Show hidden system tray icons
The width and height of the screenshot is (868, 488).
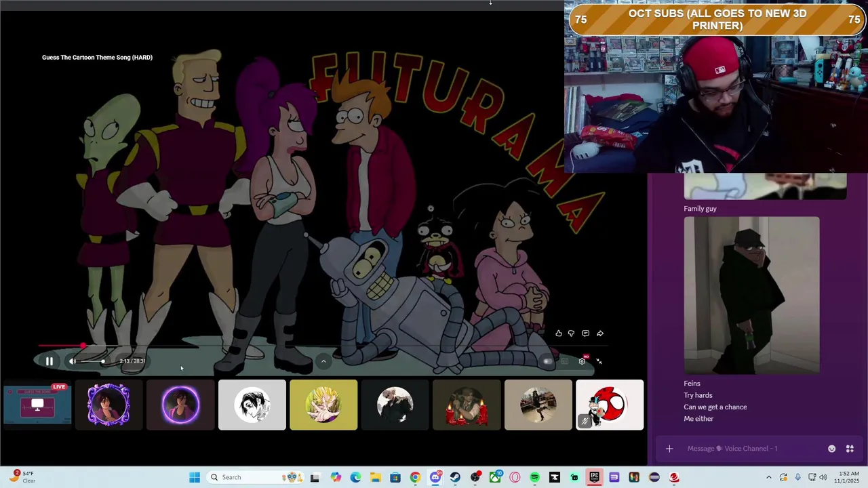[x=768, y=477]
